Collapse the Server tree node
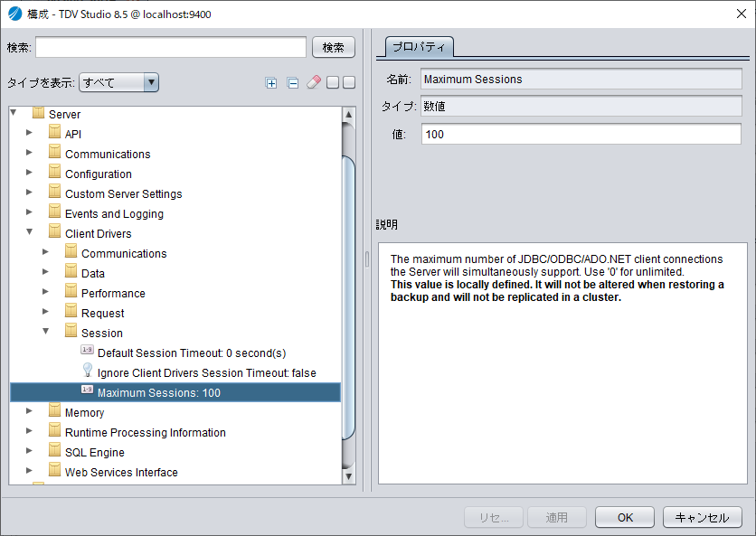 tap(14, 112)
